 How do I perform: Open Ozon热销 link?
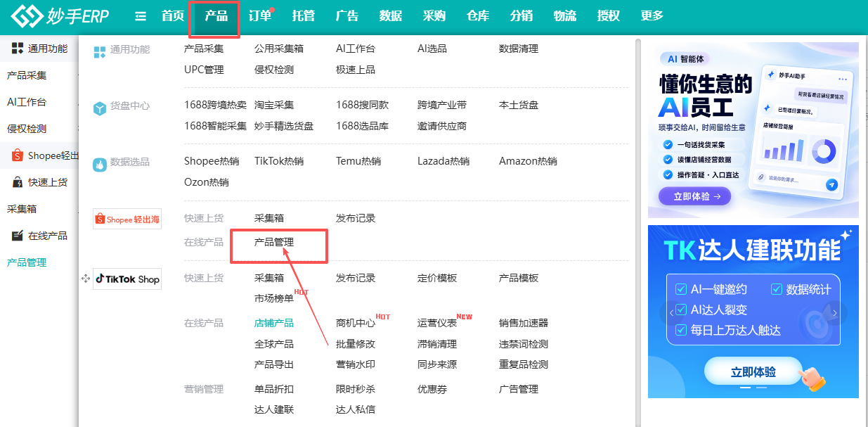pyautogui.click(x=206, y=182)
